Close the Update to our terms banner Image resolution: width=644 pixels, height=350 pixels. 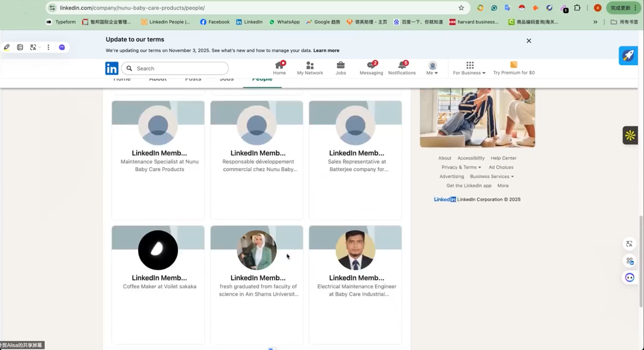529,41
